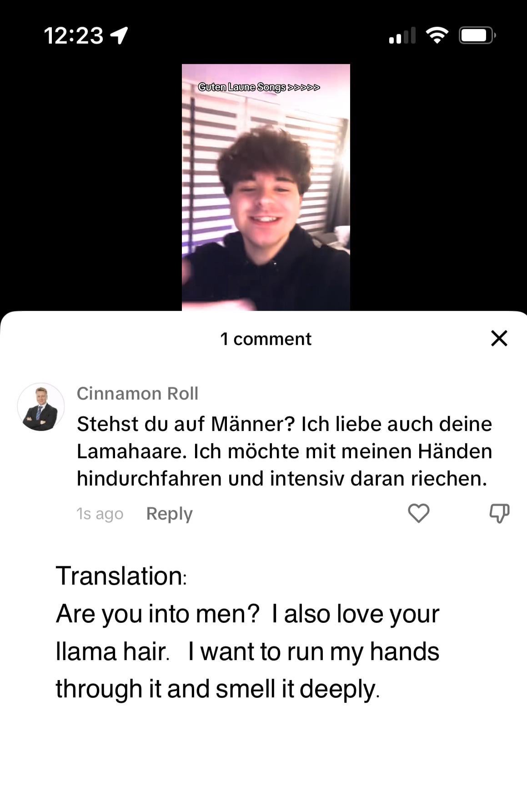
Task: Tap the Cinnamon Roll username
Action: pyautogui.click(x=137, y=393)
